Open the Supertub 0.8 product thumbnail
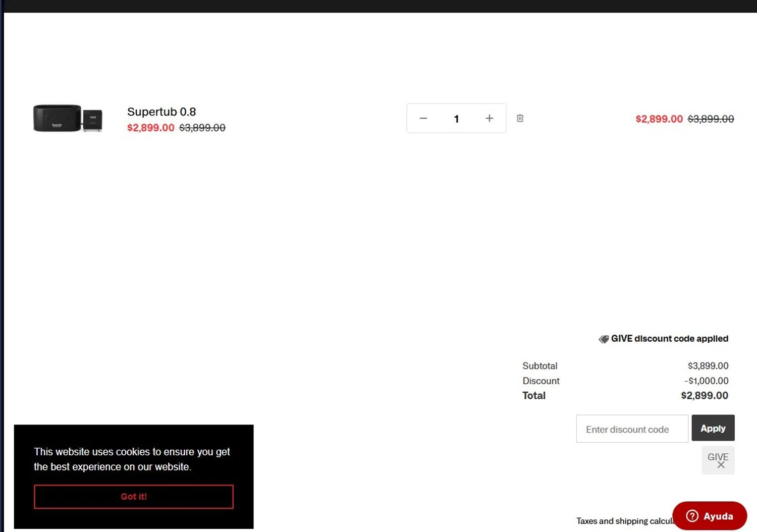The image size is (757, 532). pos(68,118)
